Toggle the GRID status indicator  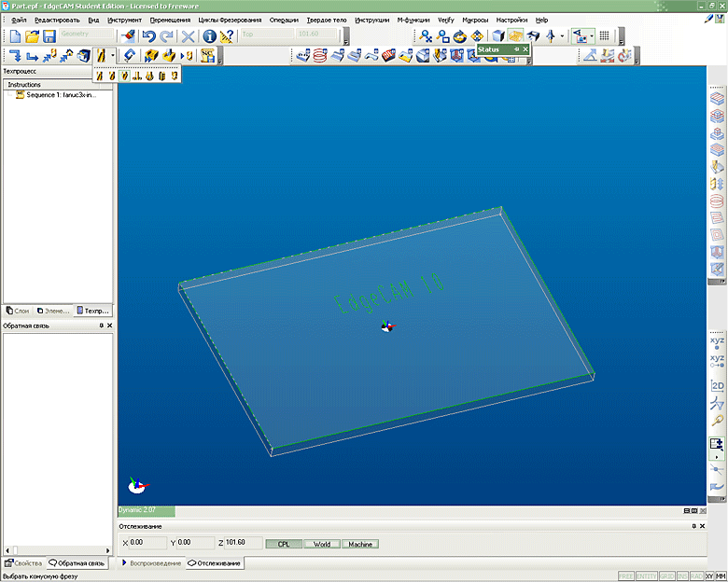pos(667,576)
